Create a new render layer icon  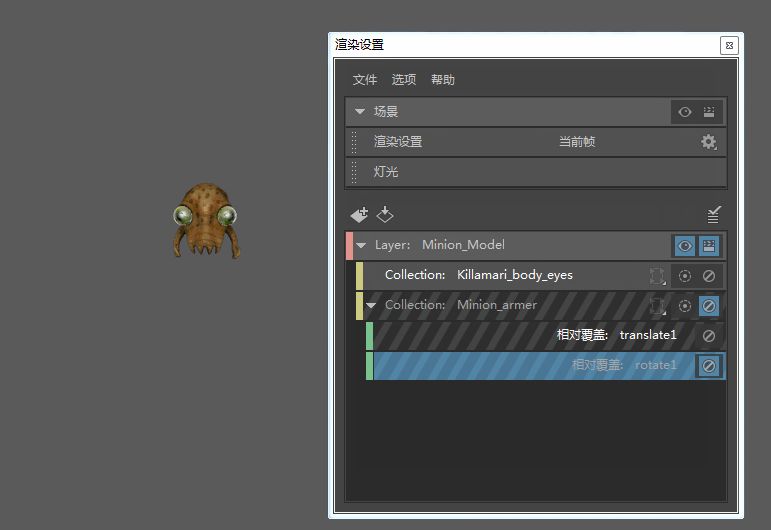(359, 214)
